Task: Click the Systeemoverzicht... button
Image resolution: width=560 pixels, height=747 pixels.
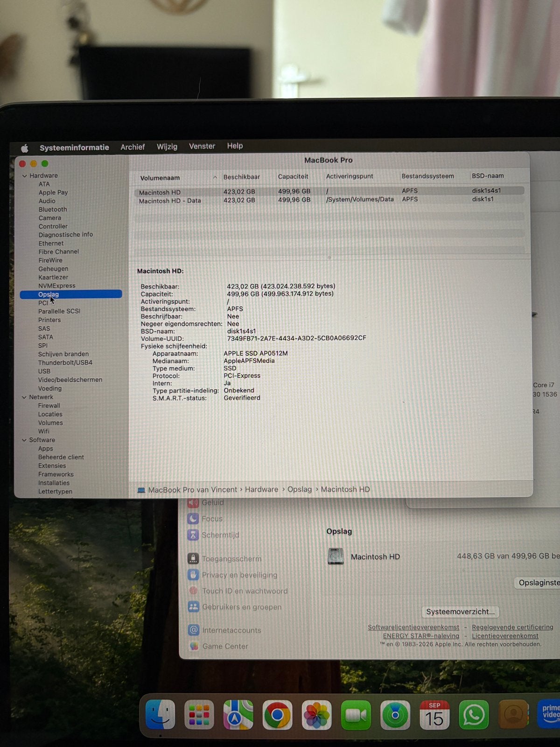Action: (460, 612)
